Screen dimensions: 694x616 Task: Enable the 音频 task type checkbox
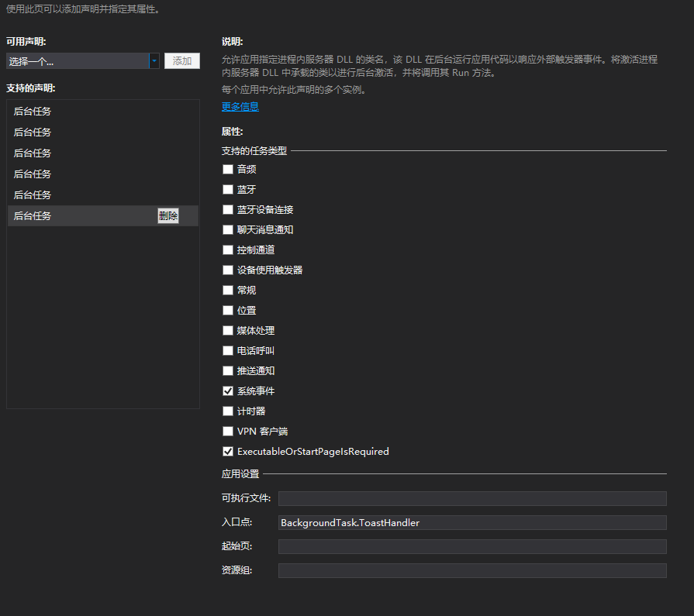tap(228, 170)
